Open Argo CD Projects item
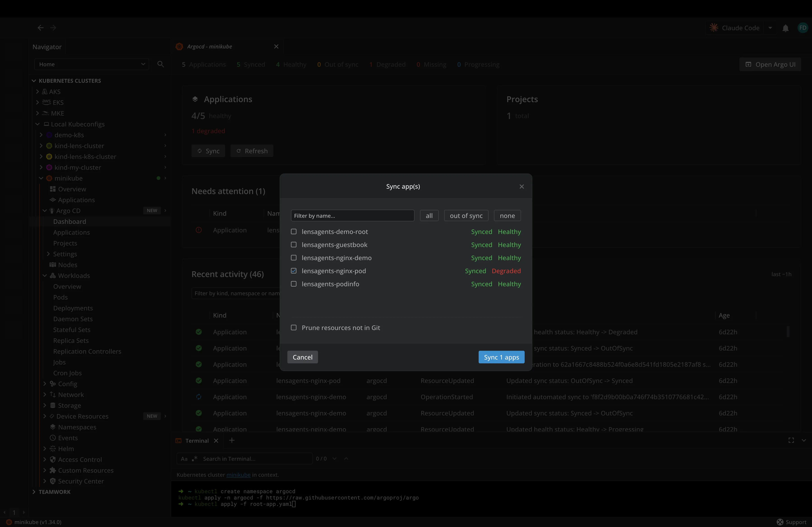This screenshot has height=527, width=812. coord(65,243)
